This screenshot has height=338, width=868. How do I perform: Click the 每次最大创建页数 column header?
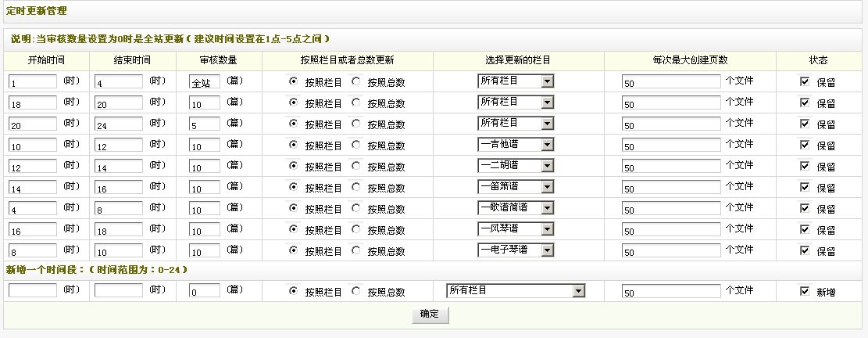click(690, 59)
